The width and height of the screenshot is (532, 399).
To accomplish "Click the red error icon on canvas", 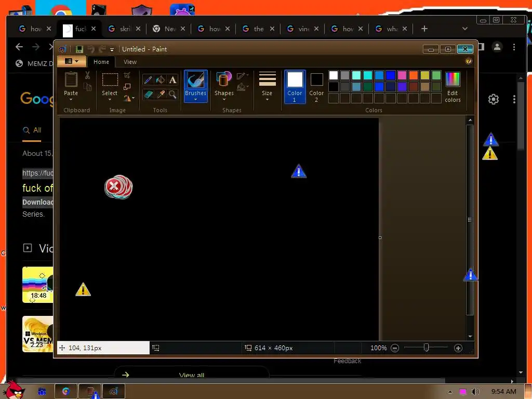I will pyautogui.click(x=118, y=187).
